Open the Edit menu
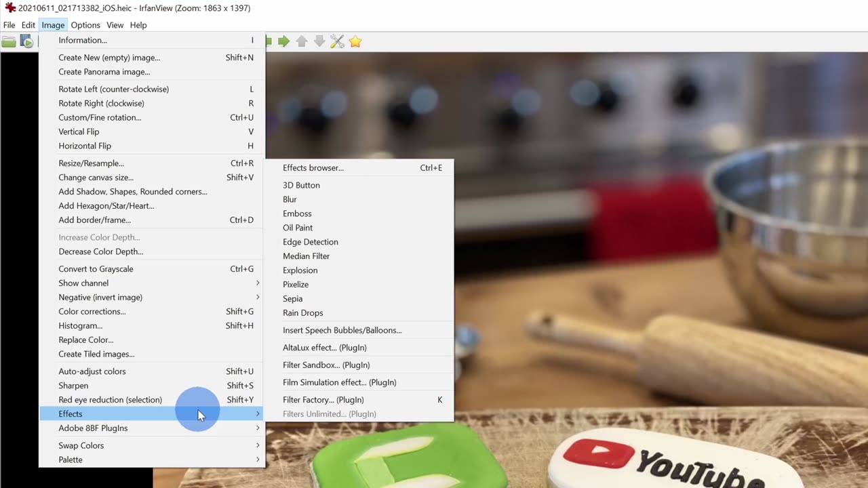This screenshot has width=868, height=488. (x=28, y=25)
